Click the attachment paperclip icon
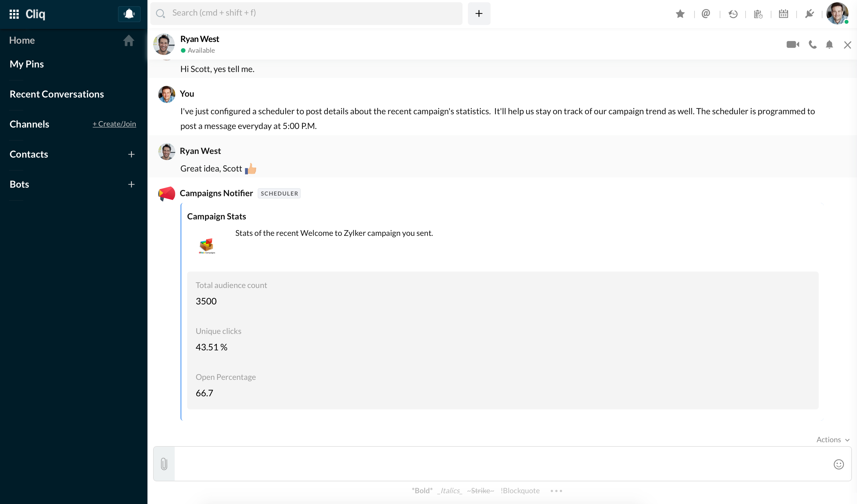The height and width of the screenshot is (504, 857). [x=164, y=464]
